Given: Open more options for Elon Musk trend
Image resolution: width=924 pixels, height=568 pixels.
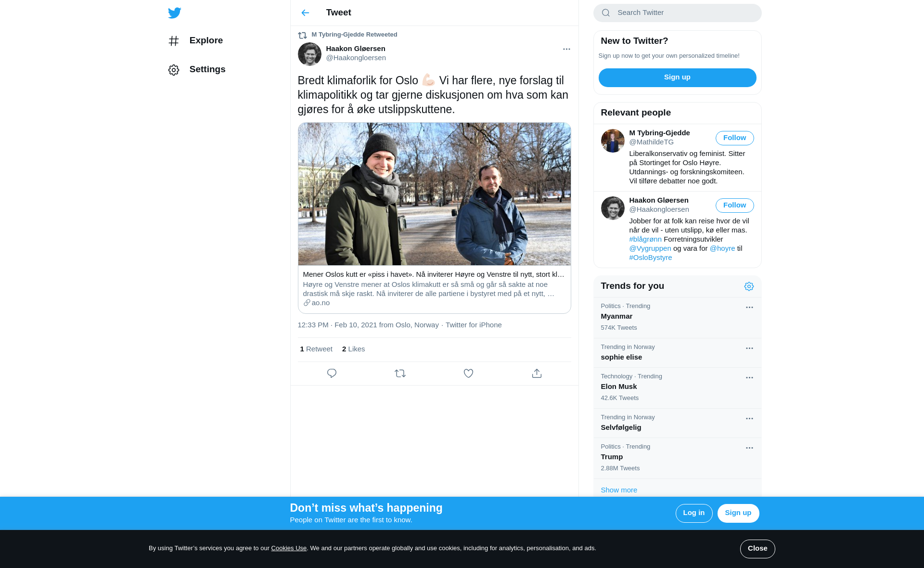Looking at the screenshot, I should [749, 378].
